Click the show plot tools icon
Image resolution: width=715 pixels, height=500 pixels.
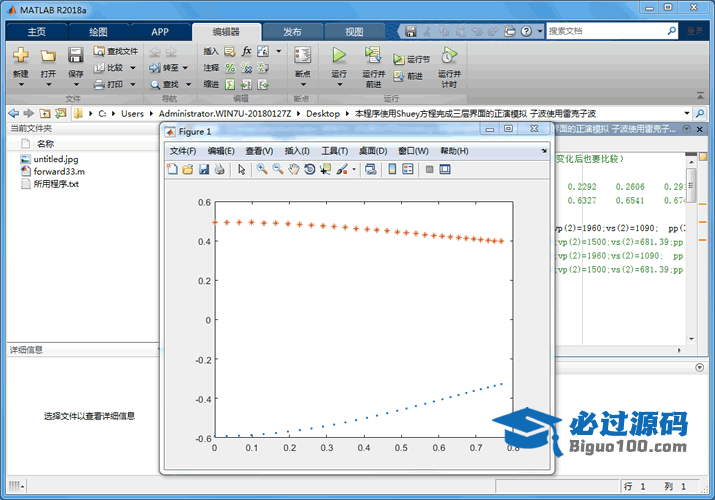click(445, 170)
